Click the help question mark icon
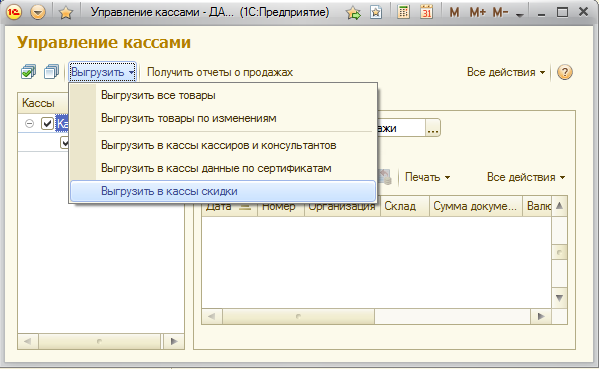The image size is (599, 369). (x=565, y=72)
